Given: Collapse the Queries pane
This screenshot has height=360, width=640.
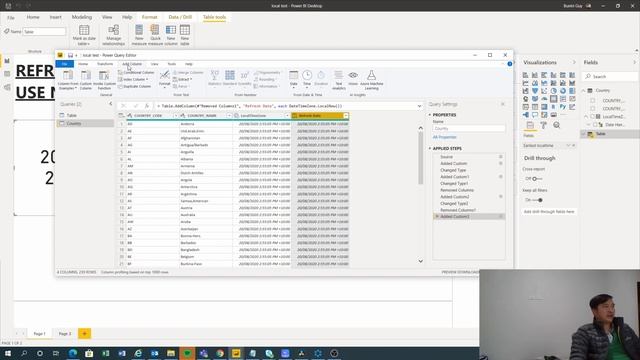Looking at the screenshot, I should pos(111,104).
